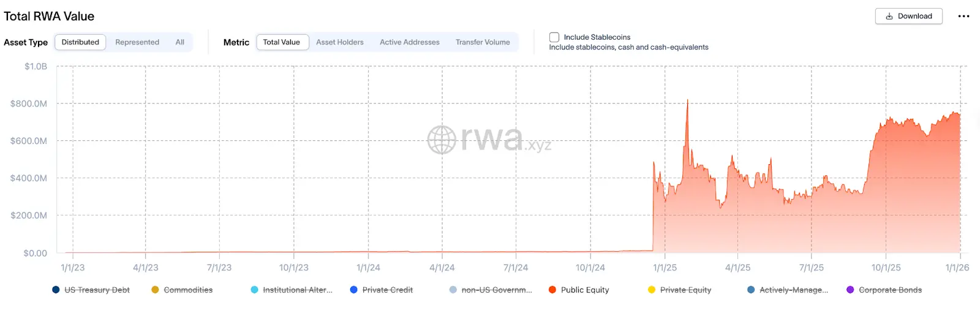
Task: Toggle the Commodities legend dot
Action: point(156,290)
